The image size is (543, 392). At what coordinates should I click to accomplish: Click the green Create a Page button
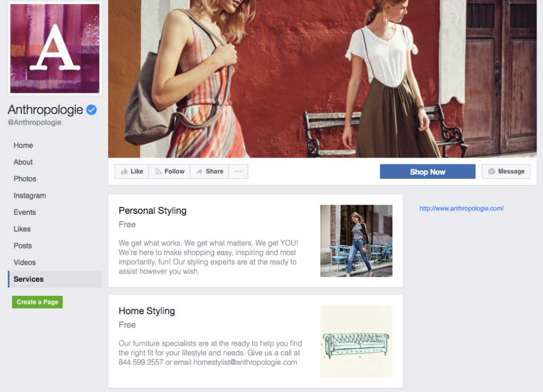pyautogui.click(x=38, y=302)
